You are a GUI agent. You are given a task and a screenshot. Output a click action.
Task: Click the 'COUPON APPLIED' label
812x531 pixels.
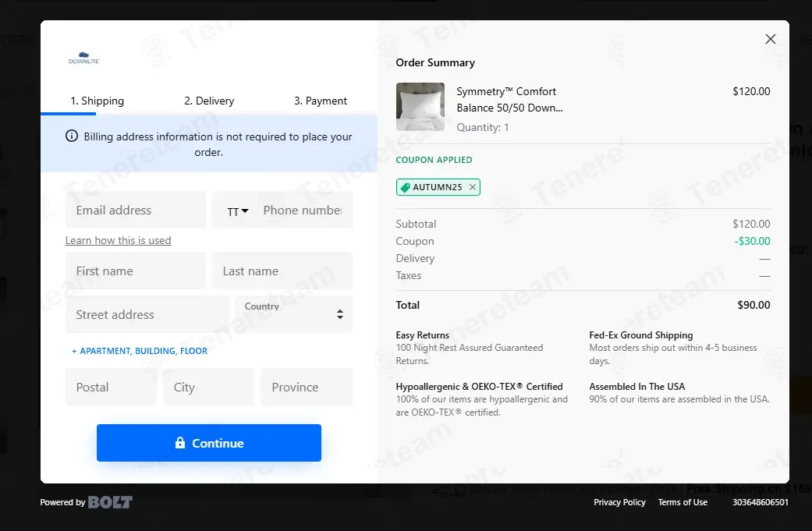click(434, 160)
